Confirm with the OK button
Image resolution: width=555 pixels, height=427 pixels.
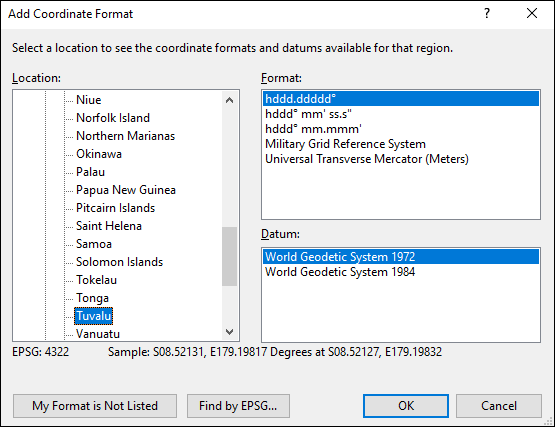(406, 406)
